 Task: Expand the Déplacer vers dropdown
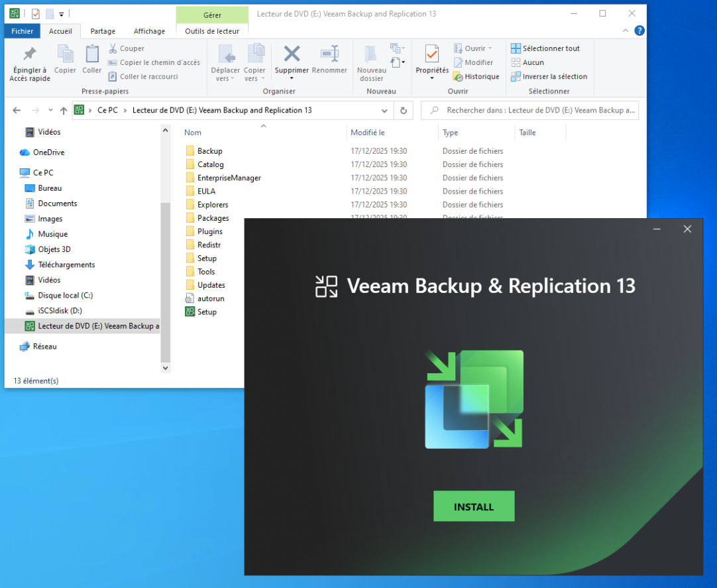click(x=225, y=78)
